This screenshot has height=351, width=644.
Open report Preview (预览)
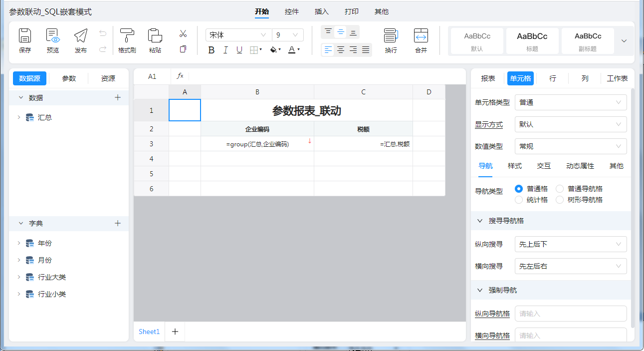[x=53, y=36]
